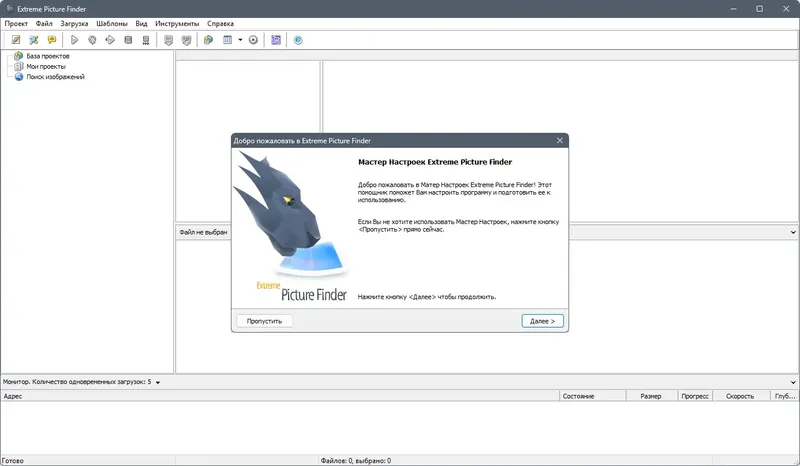Open project properties with the tools icon
The image size is (800, 466).
pos(34,40)
